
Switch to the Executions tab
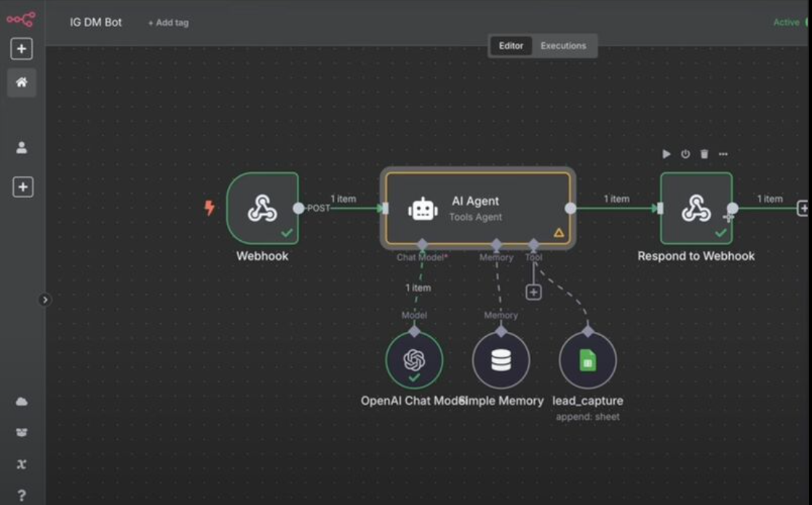564,46
